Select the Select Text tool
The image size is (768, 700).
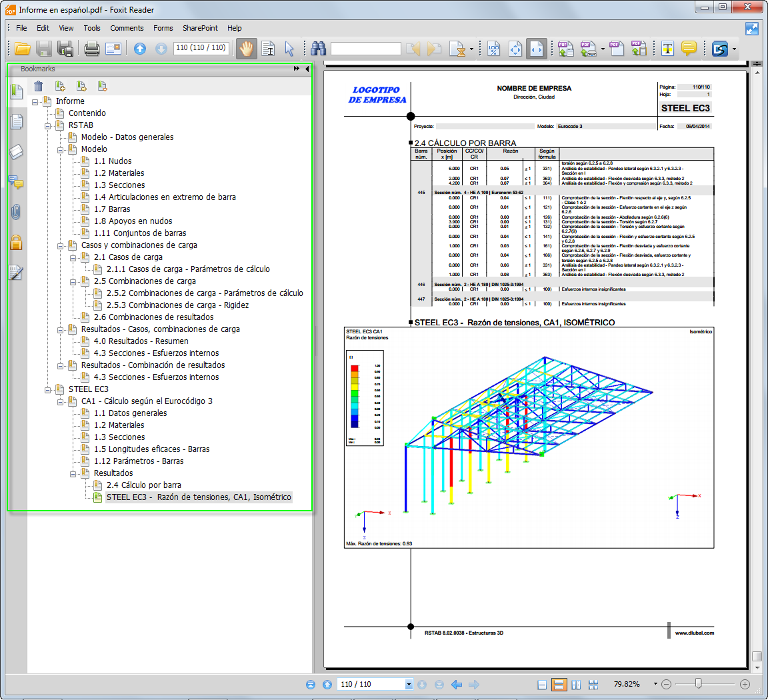point(268,49)
